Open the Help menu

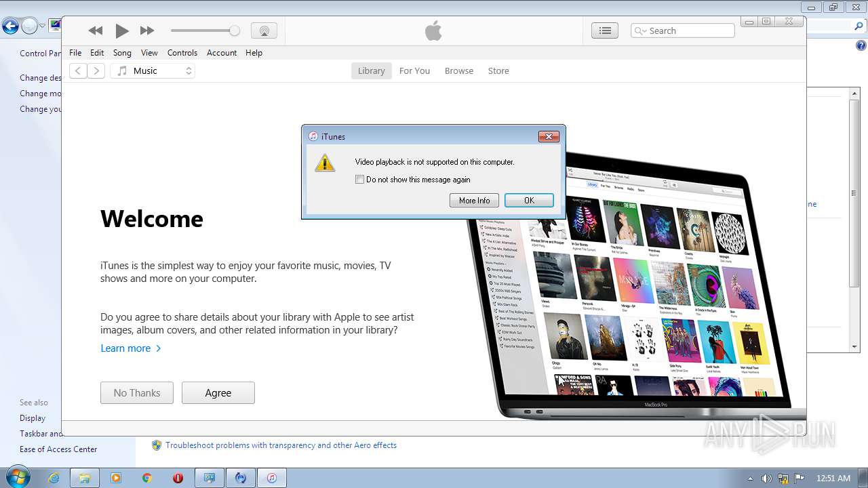254,52
